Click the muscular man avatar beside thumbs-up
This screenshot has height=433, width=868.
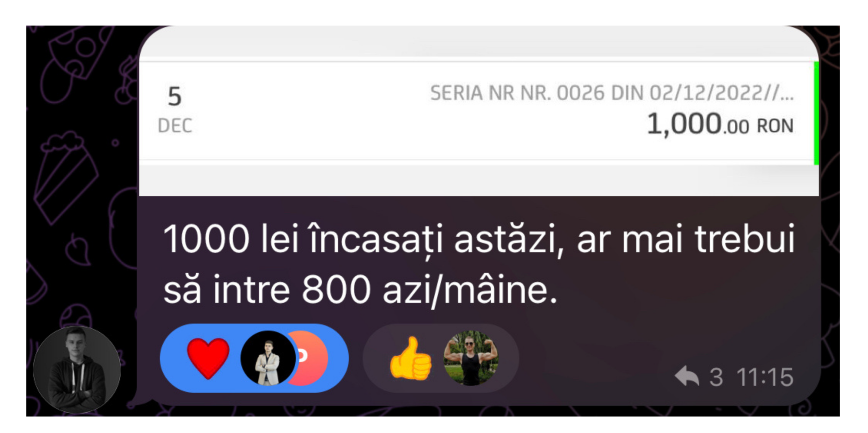coord(471,358)
